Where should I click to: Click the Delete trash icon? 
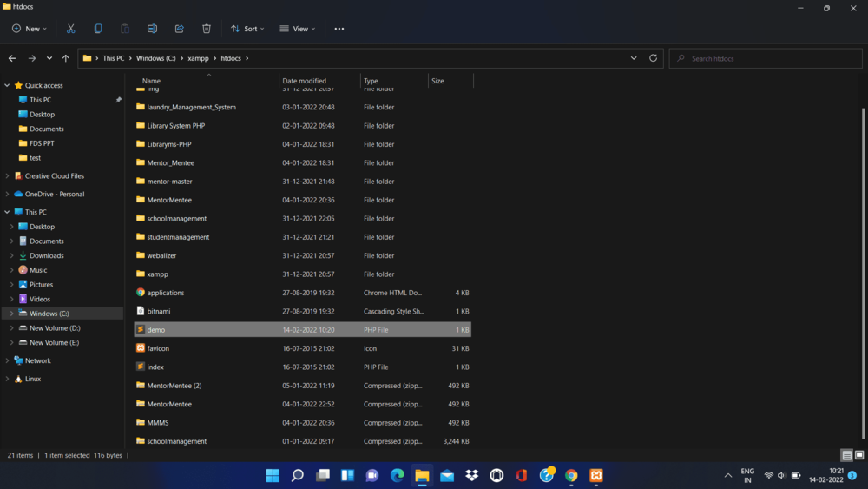(207, 29)
